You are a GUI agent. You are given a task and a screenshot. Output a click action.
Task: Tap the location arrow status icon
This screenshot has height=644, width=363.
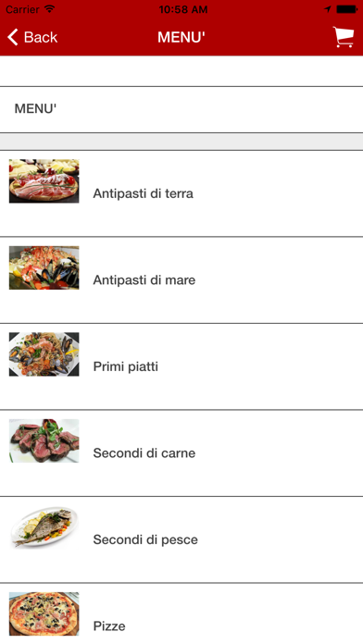pos(327,9)
